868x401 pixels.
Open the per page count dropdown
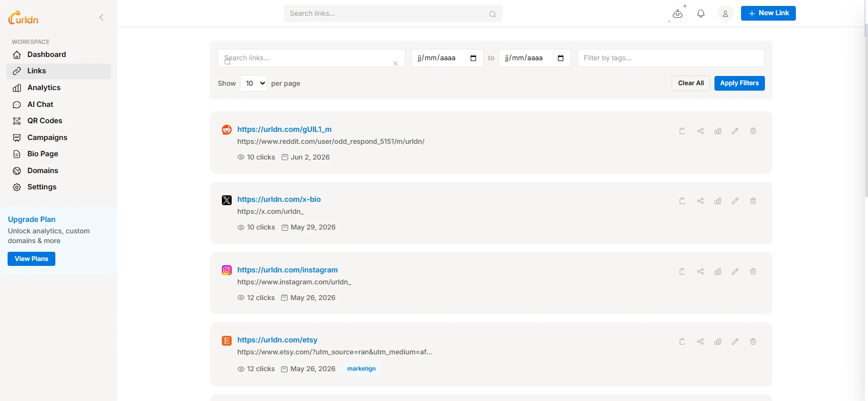pos(253,83)
